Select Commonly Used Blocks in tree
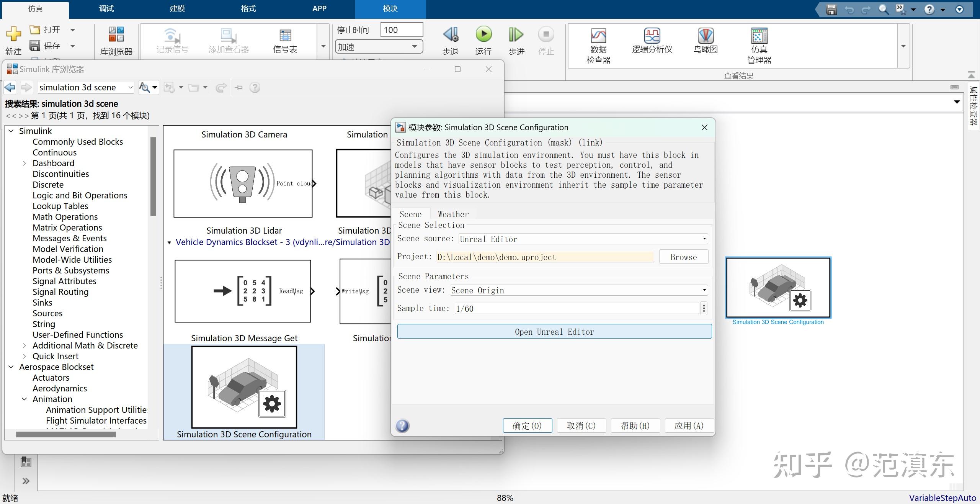The height and width of the screenshot is (504, 980). (78, 142)
